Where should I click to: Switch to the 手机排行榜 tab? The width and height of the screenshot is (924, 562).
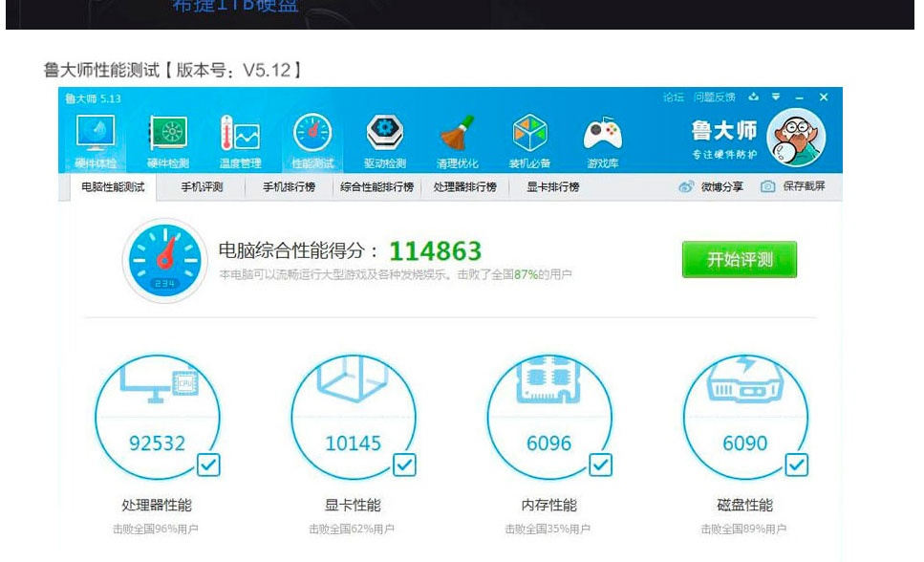coord(289,187)
